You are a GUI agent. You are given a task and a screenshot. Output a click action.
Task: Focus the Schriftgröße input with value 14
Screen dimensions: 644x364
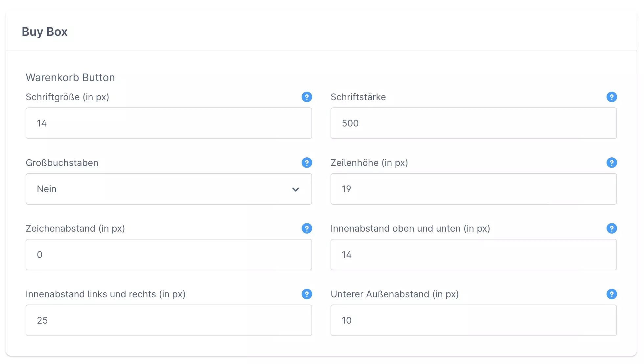click(169, 123)
